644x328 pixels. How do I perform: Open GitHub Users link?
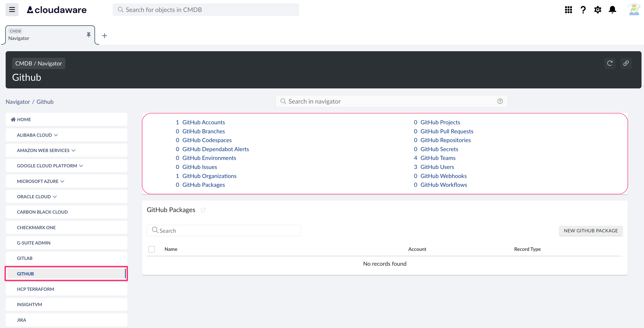[437, 167]
